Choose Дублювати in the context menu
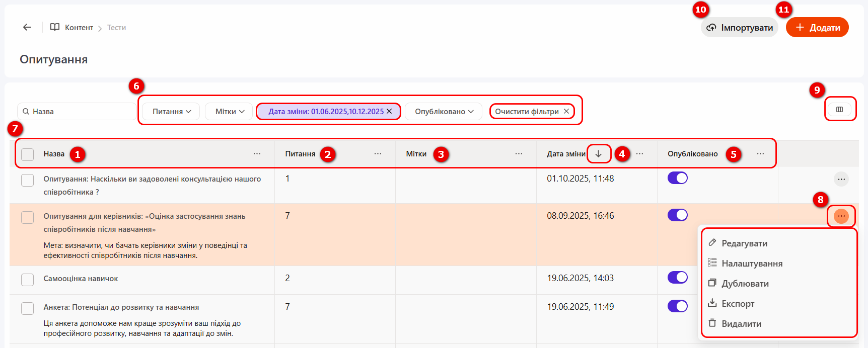Image resolution: width=868 pixels, height=348 pixels. pyautogui.click(x=745, y=284)
